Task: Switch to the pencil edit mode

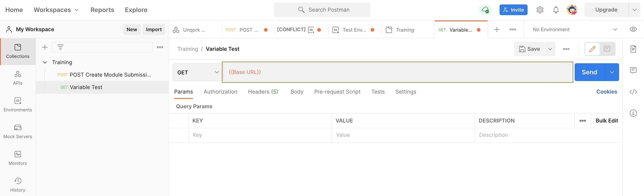Action: (592, 49)
